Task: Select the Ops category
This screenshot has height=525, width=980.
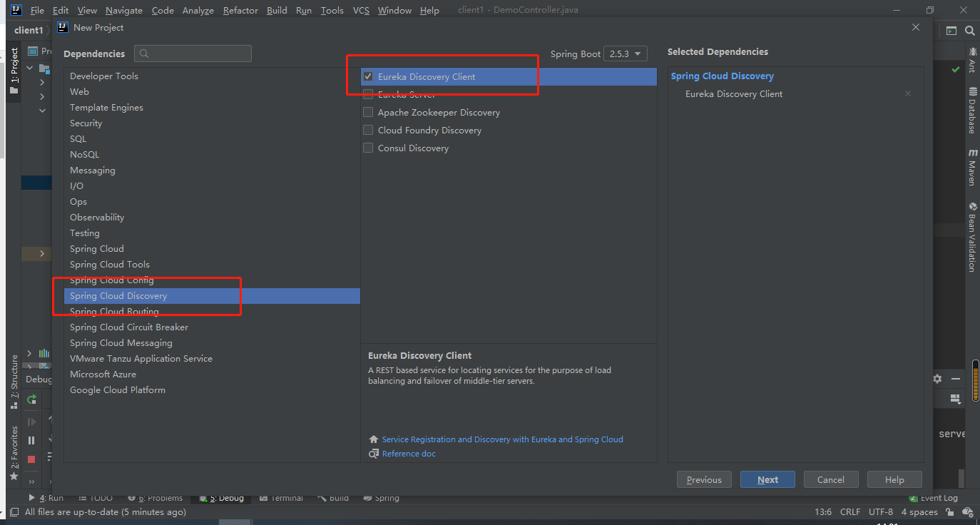Action: 212,202
